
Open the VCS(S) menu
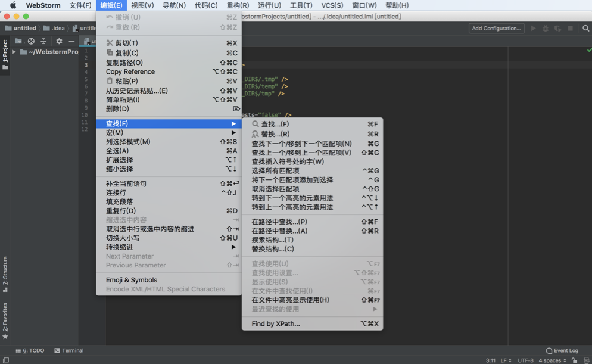(x=332, y=5)
